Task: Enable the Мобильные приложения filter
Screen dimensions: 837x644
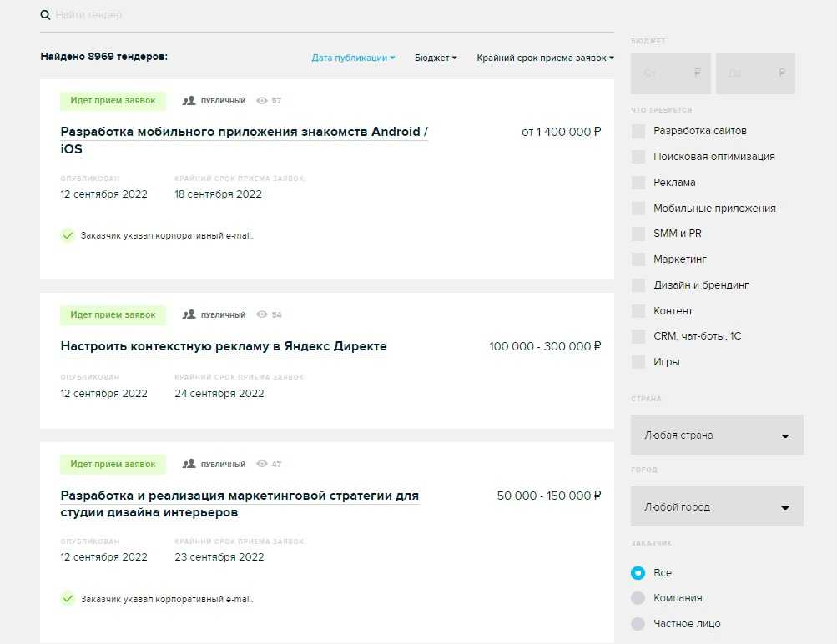Action: coord(638,209)
